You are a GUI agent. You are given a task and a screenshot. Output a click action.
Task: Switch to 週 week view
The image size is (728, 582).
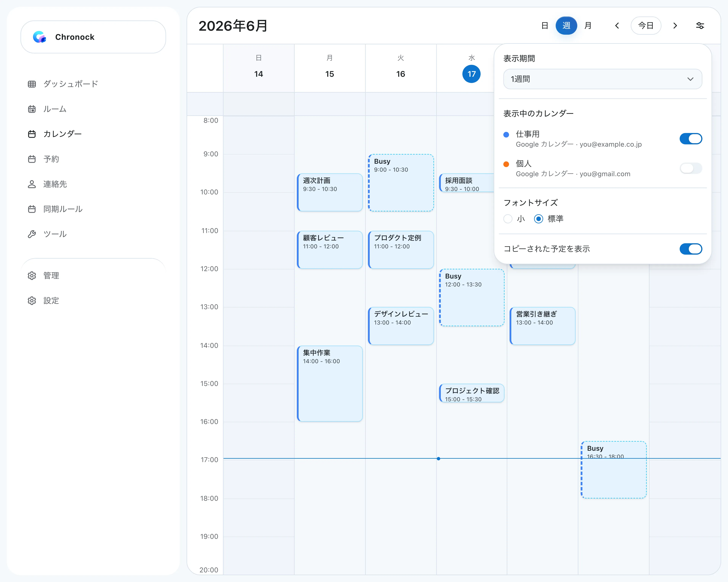[x=566, y=26]
